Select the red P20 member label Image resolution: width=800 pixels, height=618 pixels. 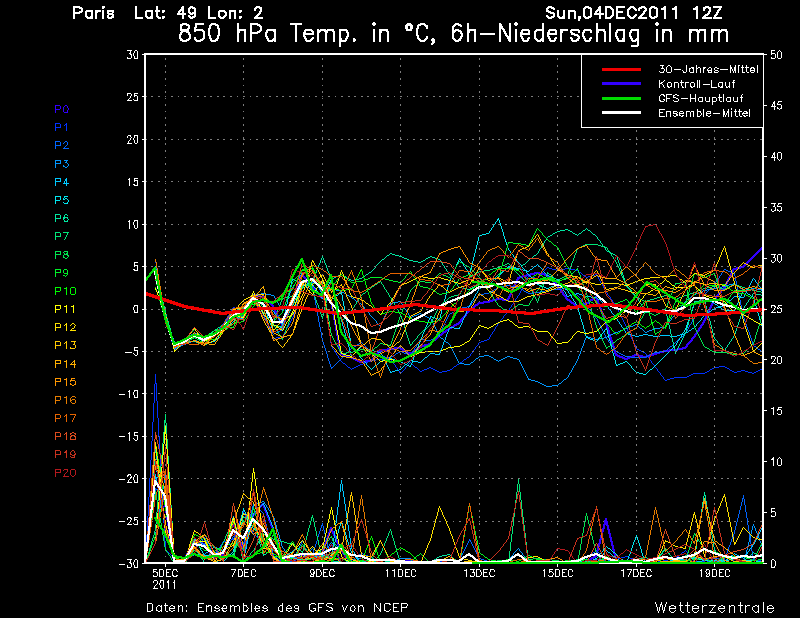point(65,473)
